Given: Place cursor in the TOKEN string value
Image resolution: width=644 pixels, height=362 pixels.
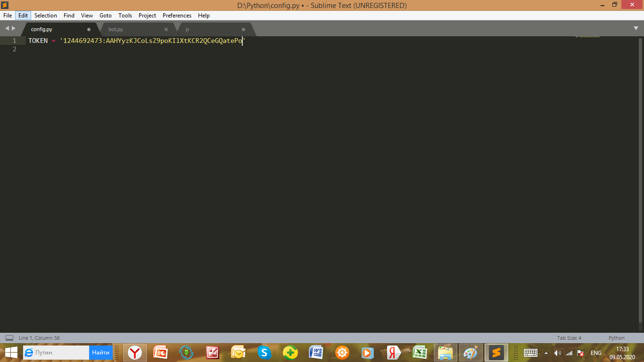Looking at the screenshot, I should (x=152, y=41).
